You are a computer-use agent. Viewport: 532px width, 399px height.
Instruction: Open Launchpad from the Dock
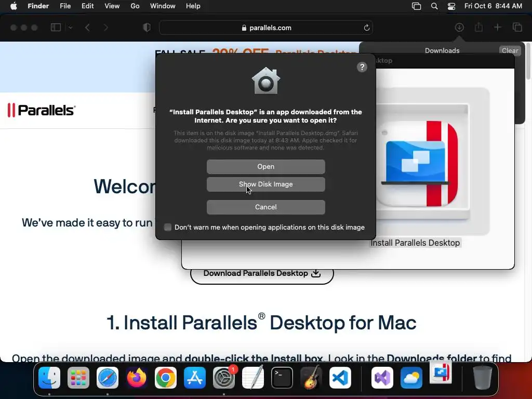coord(78,378)
